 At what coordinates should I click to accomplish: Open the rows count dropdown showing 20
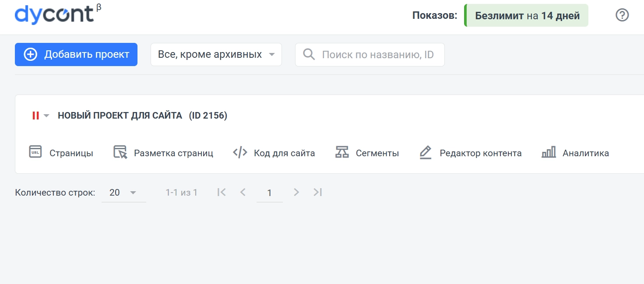pos(123,193)
